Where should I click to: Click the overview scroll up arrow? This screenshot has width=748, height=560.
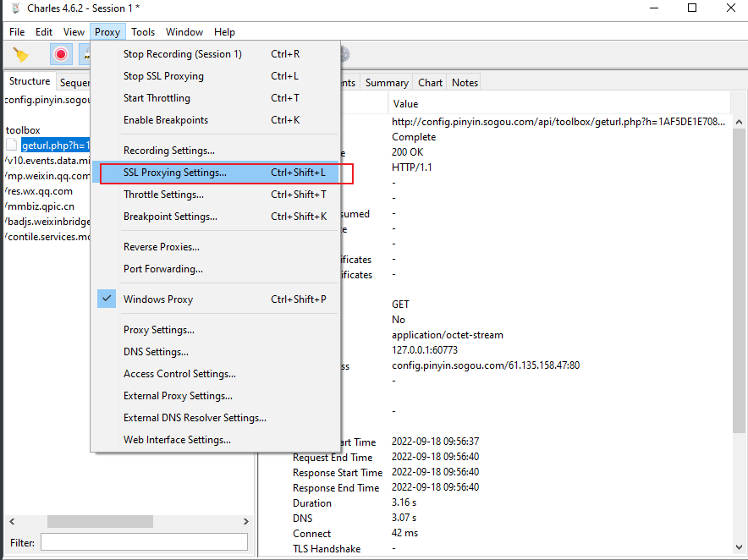739,122
